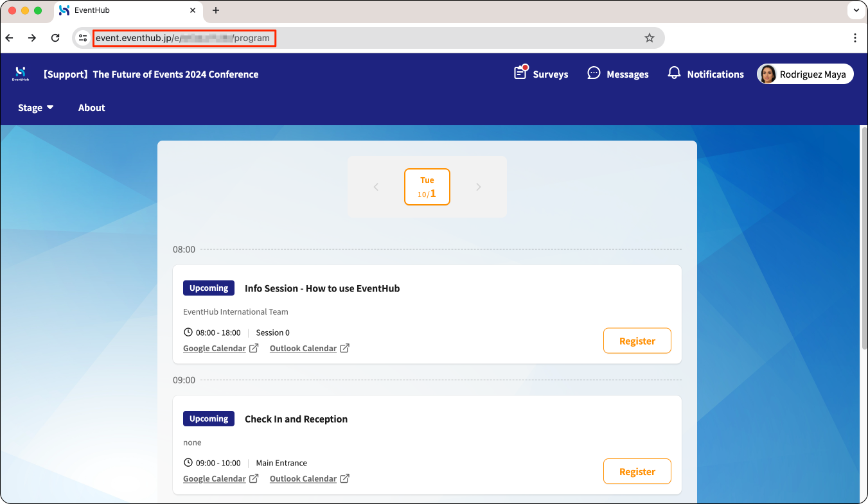Click the "none" text under Check In and Reception

pyautogui.click(x=192, y=442)
